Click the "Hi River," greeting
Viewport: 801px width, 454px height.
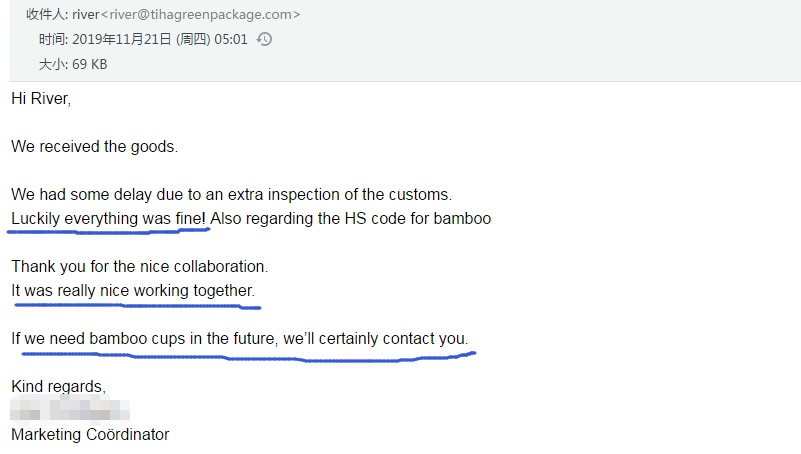[x=41, y=98]
